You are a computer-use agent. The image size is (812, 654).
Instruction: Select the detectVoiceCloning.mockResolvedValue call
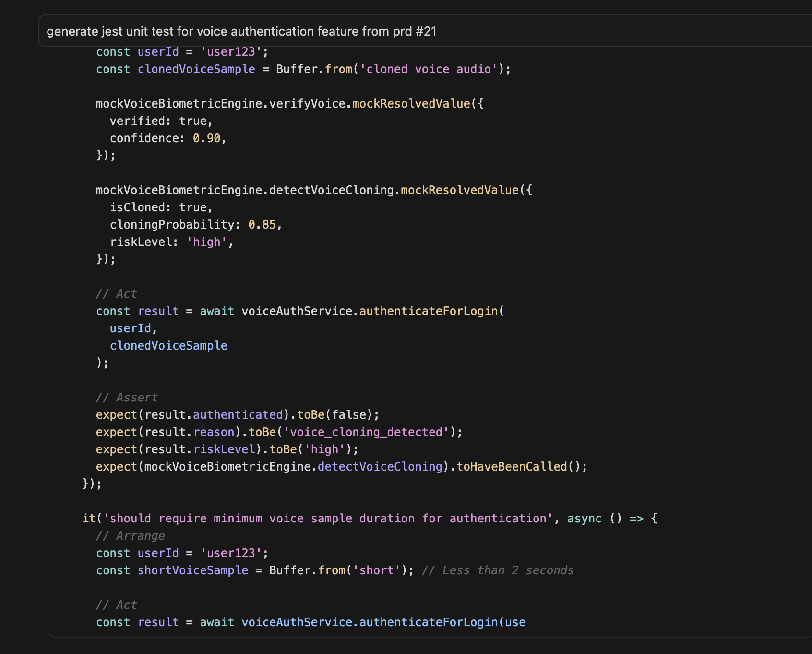click(312, 190)
